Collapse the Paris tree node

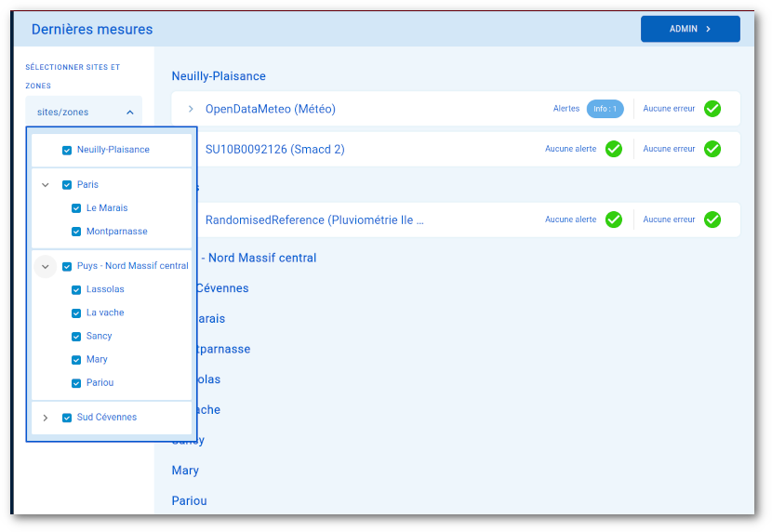click(46, 185)
